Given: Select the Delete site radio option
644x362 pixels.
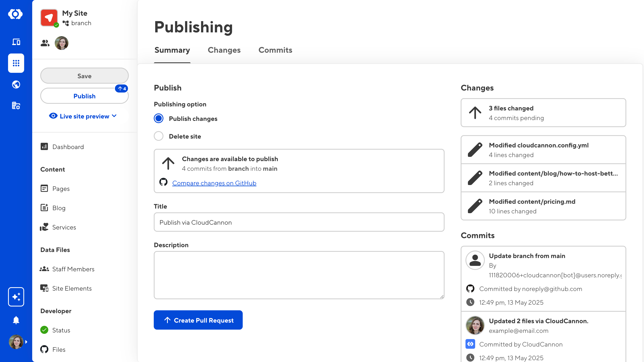Looking at the screenshot, I should point(159,136).
